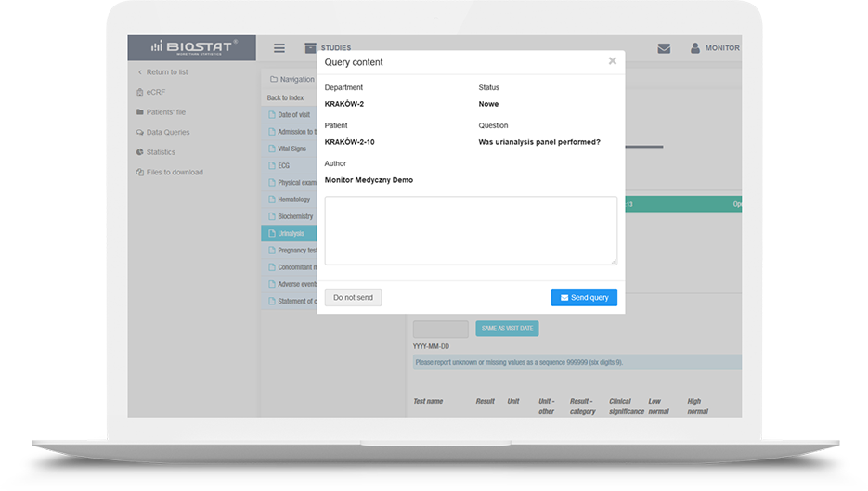
Task: Click the question text about urinalysis panel
Action: tap(539, 142)
